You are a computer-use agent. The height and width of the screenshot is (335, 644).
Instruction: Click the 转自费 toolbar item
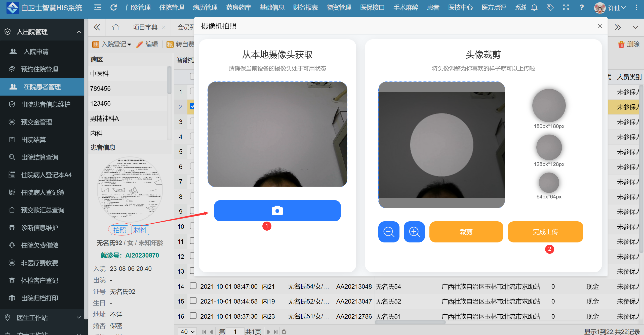(x=180, y=44)
